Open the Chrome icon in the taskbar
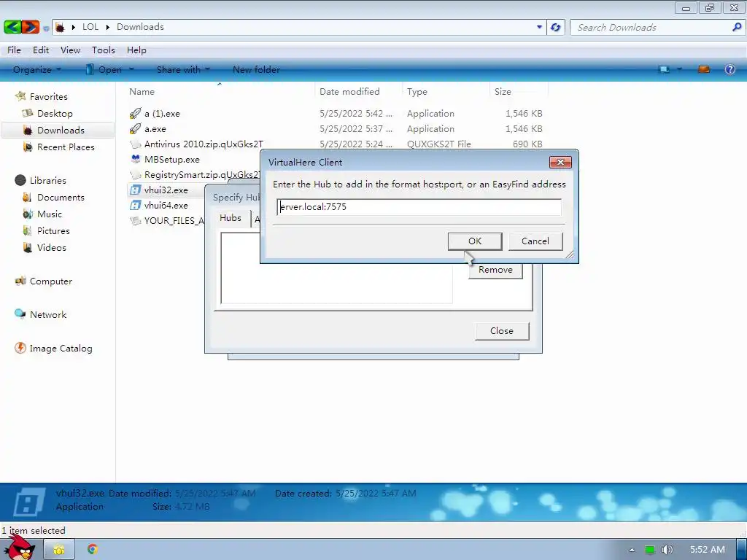This screenshot has height=560, width=747. coord(93,550)
